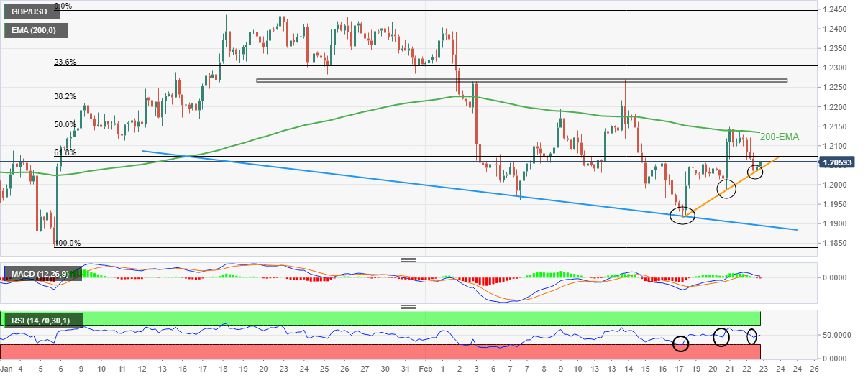Click the rightmost oval marker in RSI pane
This screenshot has width=868, height=378.
[752, 336]
